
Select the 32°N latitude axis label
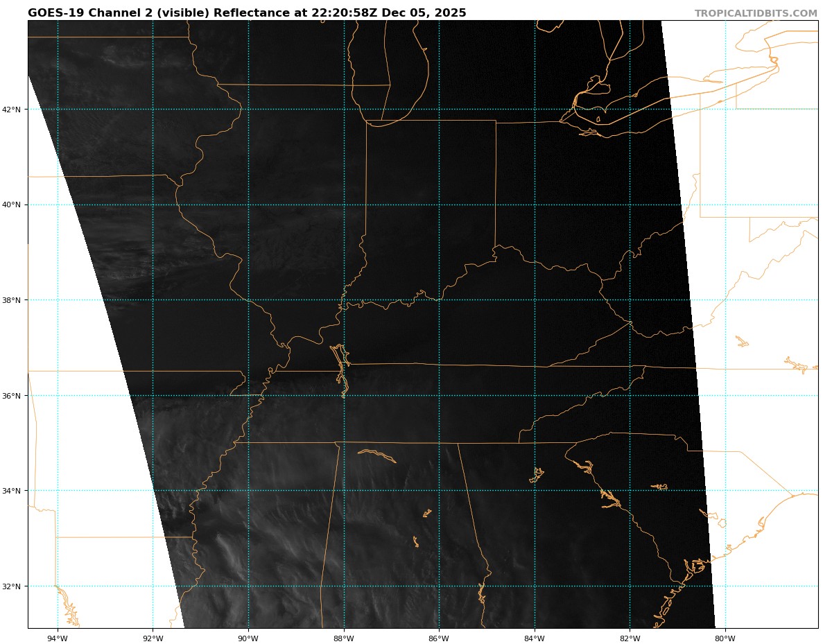tap(15, 586)
